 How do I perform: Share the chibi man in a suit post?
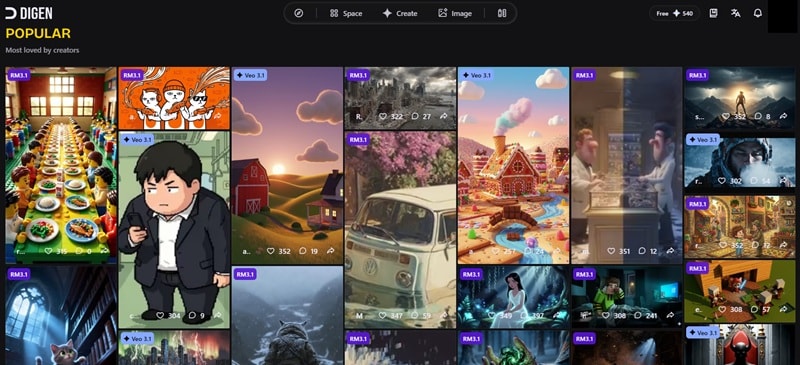pyautogui.click(x=217, y=315)
